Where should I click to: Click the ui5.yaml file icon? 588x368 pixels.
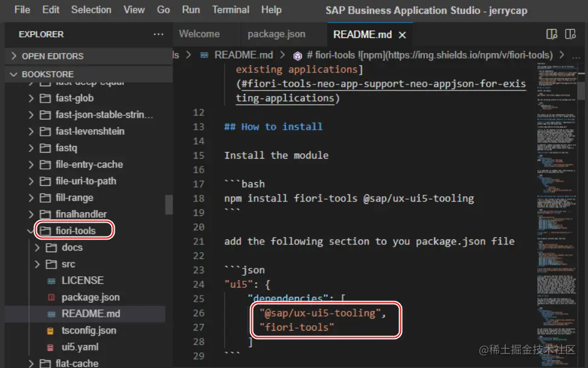50,347
